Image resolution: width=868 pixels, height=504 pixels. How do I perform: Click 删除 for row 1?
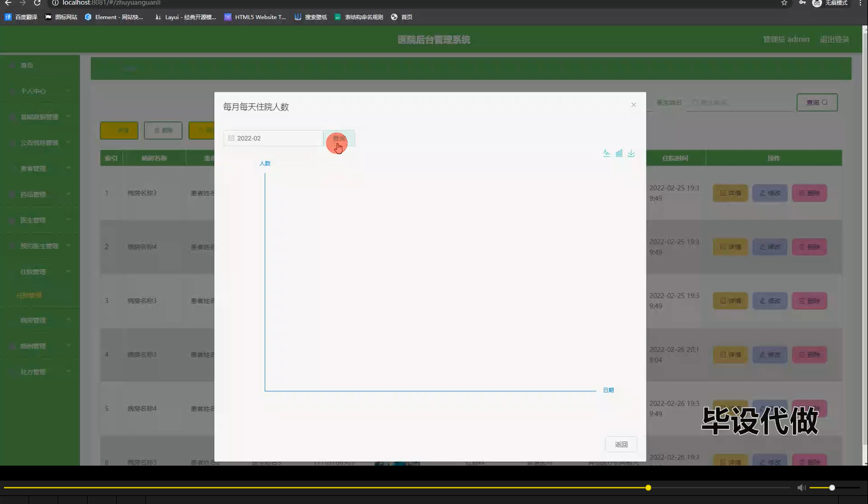coord(810,193)
